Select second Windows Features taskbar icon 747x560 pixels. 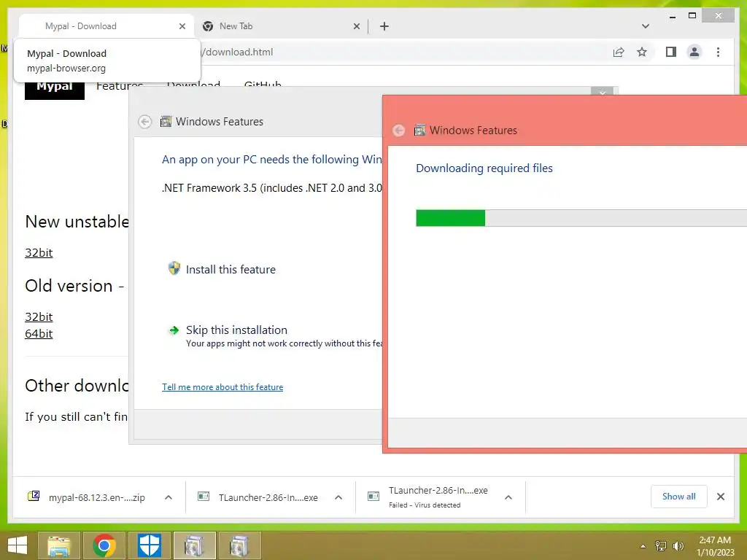coord(239,545)
